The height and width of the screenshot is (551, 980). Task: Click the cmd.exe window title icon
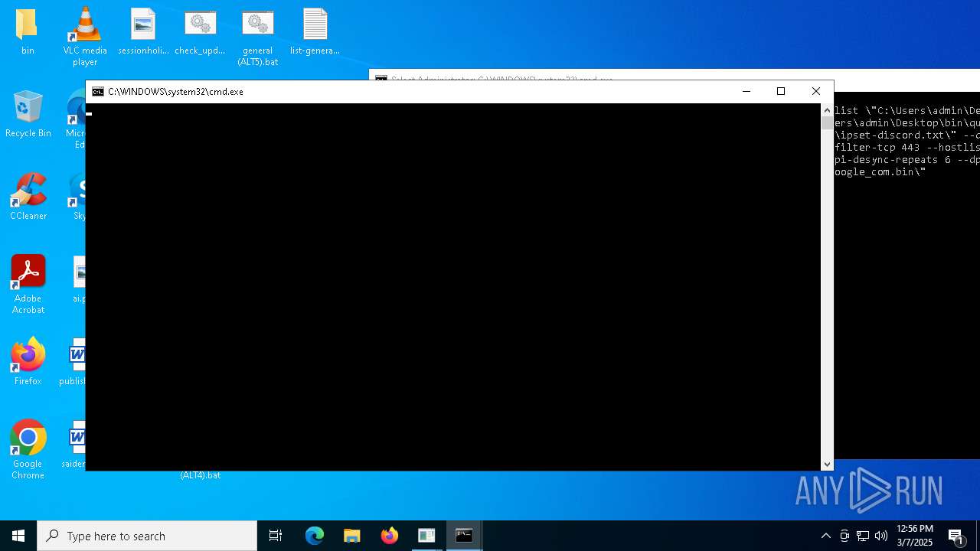[98, 91]
